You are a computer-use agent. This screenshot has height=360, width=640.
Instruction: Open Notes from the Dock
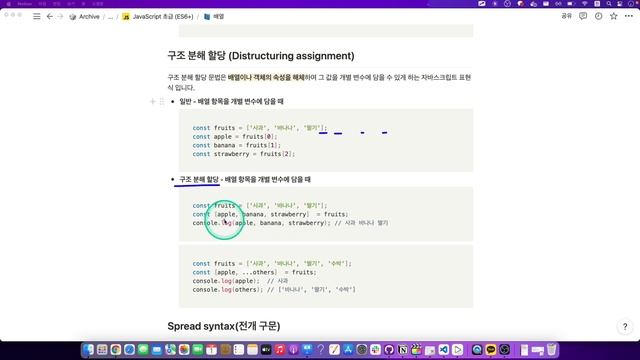[x=252, y=350]
